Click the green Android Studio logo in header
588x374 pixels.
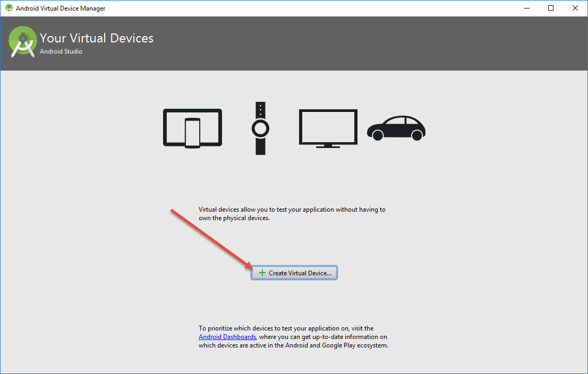pos(22,43)
